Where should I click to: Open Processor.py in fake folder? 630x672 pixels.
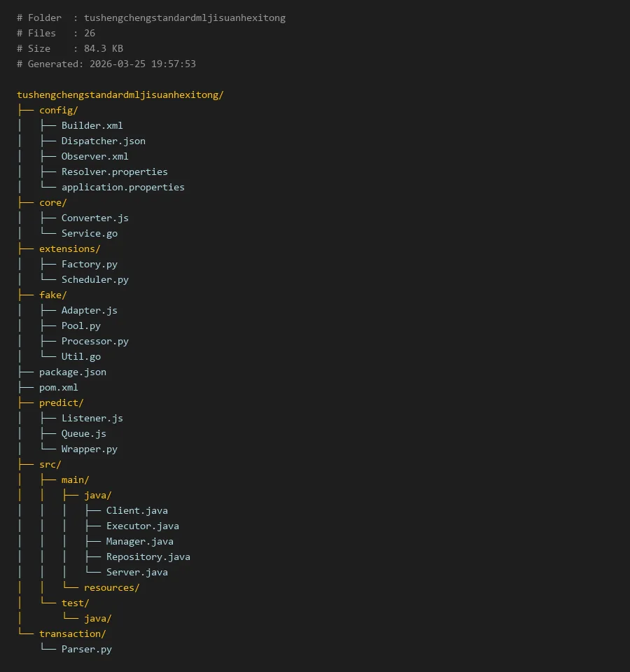pyautogui.click(x=94, y=341)
